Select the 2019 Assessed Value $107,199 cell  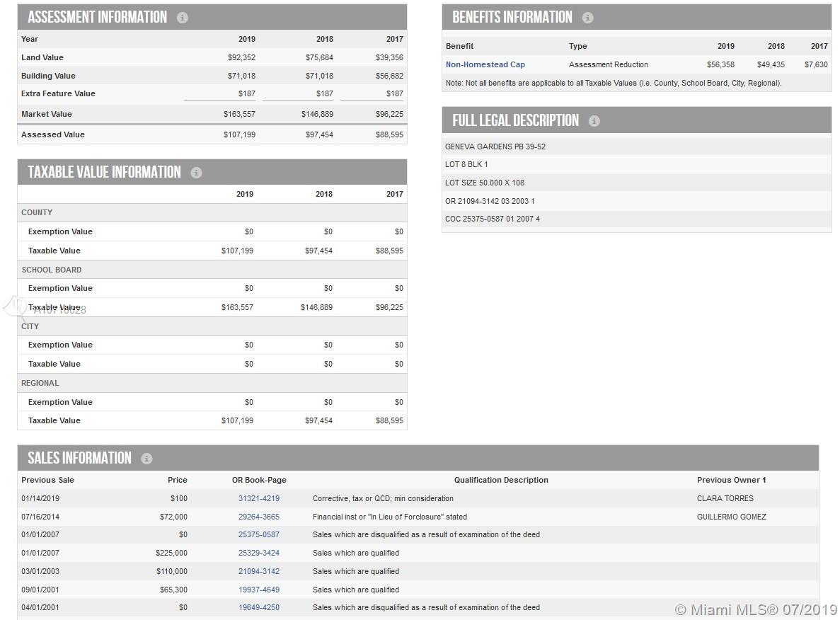tap(239, 134)
